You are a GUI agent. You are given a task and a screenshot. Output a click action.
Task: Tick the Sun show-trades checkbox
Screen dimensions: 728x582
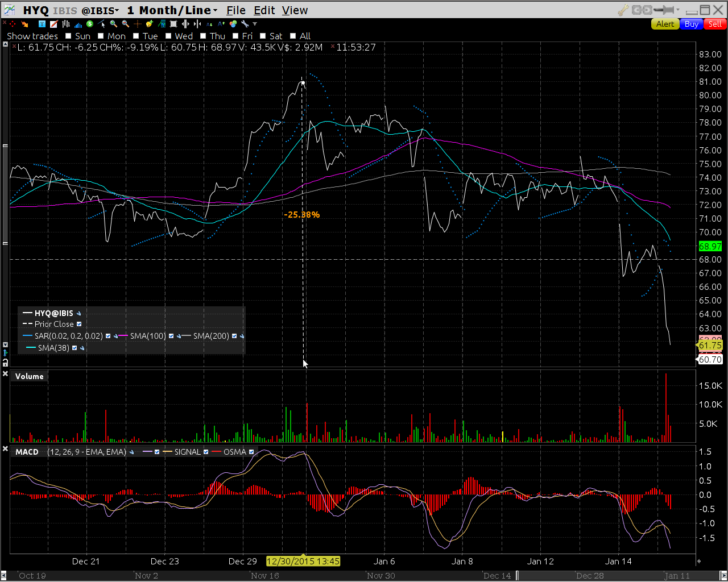tap(68, 36)
